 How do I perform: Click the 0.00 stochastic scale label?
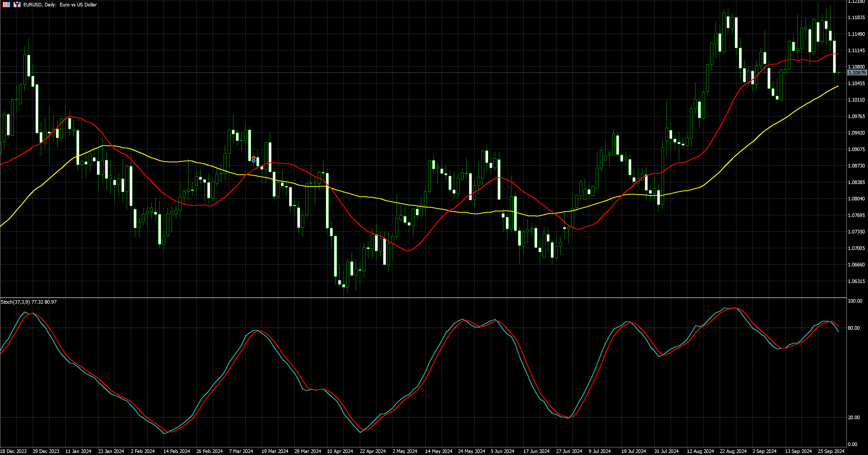pyautogui.click(x=852, y=445)
